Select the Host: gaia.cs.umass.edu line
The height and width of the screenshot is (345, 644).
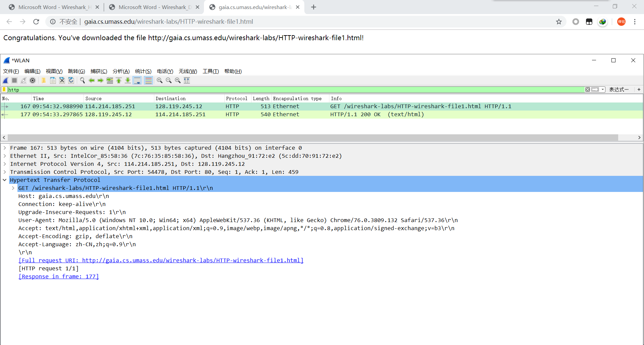click(x=64, y=196)
